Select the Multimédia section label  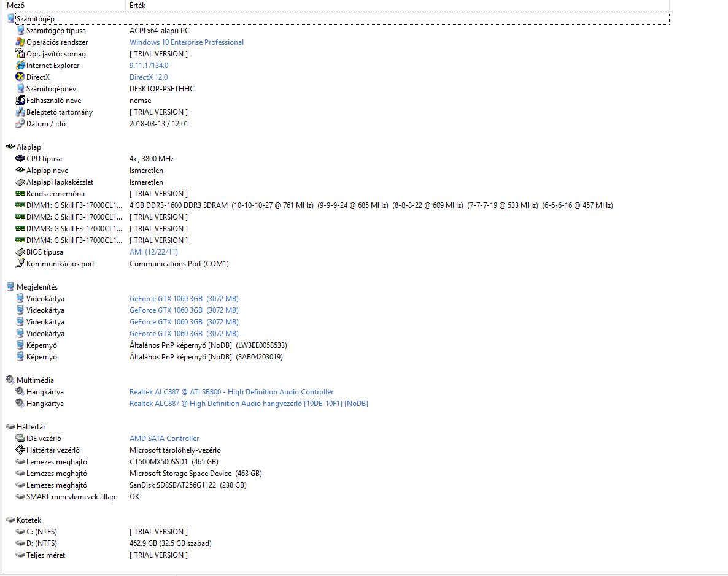coord(35,380)
